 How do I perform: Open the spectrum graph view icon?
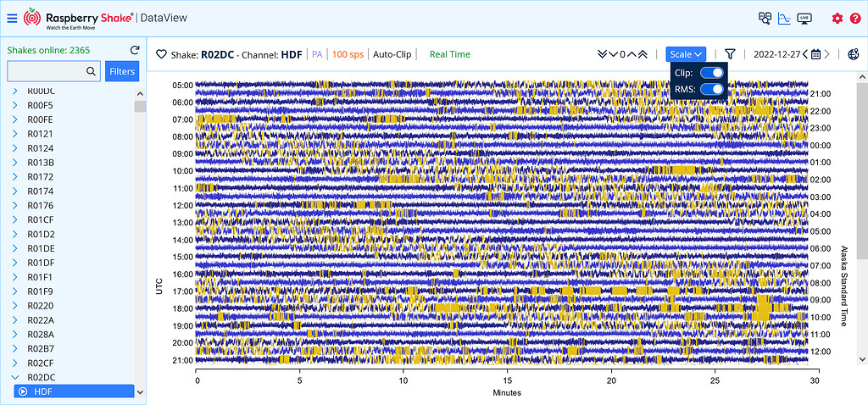click(x=785, y=18)
